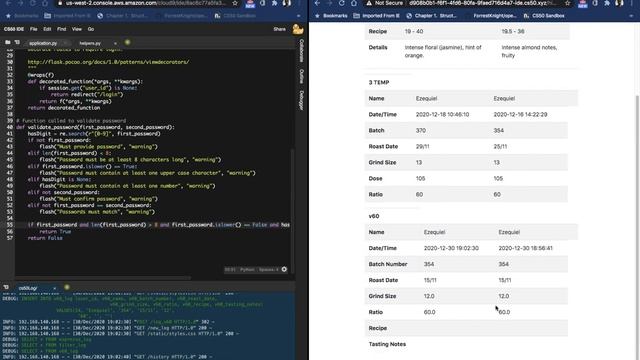This screenshot has width=640, height=360.
Task: Open Imported From IE bookmark folder in left browser
Action: [x=67, y=16]
